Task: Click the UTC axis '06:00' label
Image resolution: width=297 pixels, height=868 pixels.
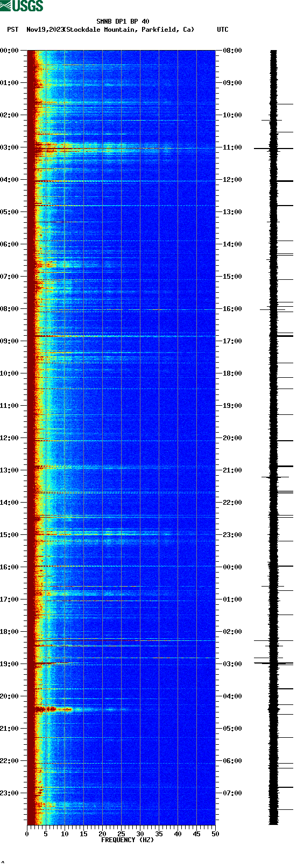Action: pyautogui.click(x=232, y=761)
